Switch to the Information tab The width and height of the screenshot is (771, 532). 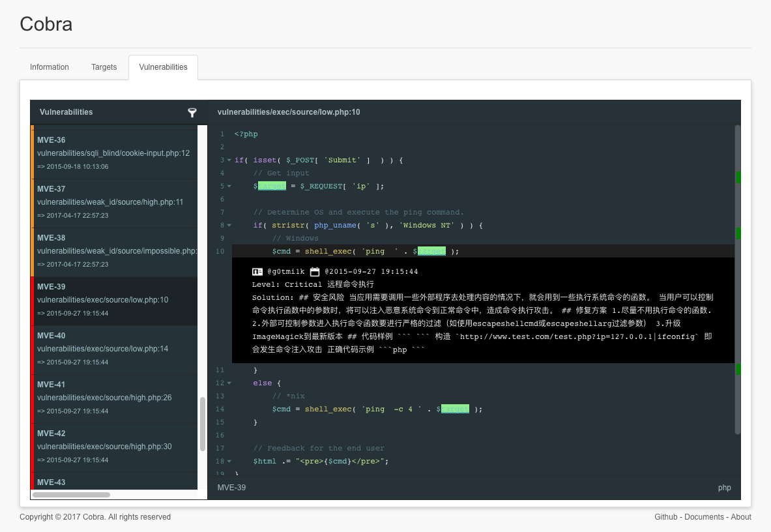click(49, 67)
